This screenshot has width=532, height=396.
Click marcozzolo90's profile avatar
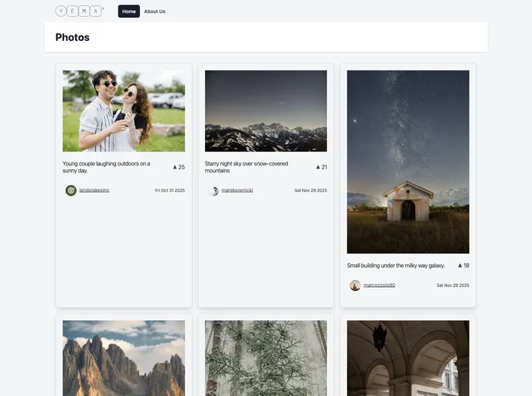point(355,285)
